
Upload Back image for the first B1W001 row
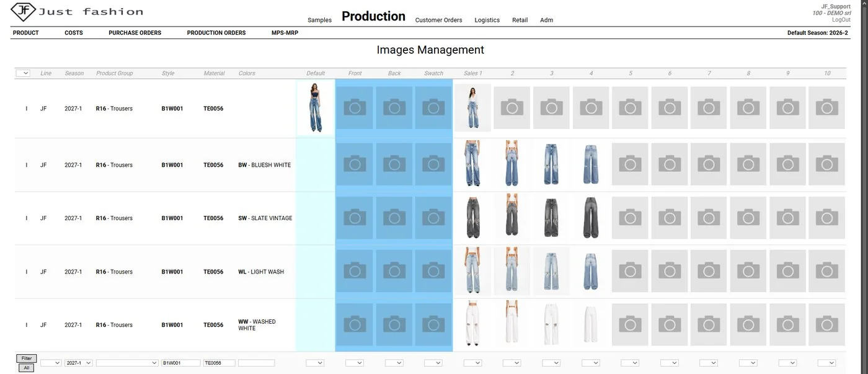(394, 109)
